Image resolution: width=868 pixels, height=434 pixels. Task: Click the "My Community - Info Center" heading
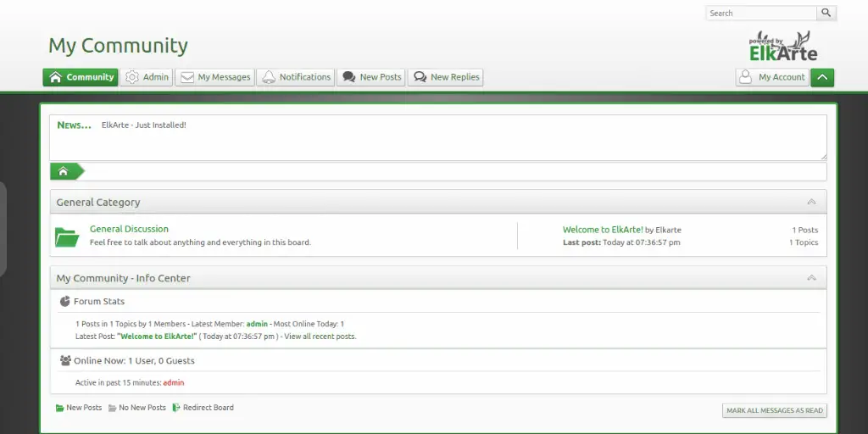pyautogui.click(x=124, y=278)
